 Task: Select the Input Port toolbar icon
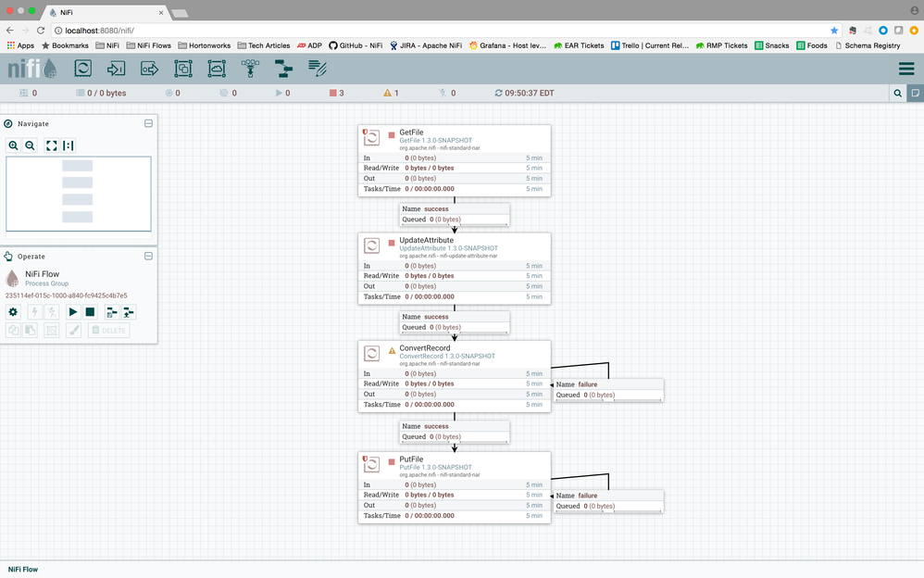click(x=116, y=69)
